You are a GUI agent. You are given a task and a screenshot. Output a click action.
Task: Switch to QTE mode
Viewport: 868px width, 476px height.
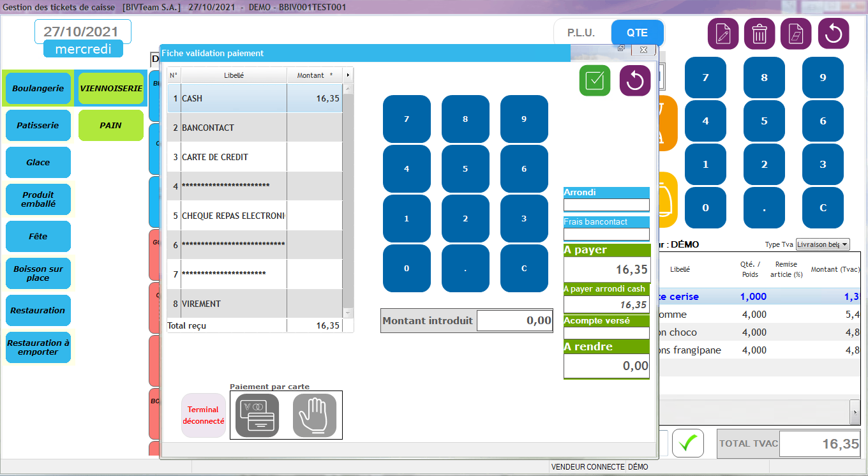coord(637,33)
